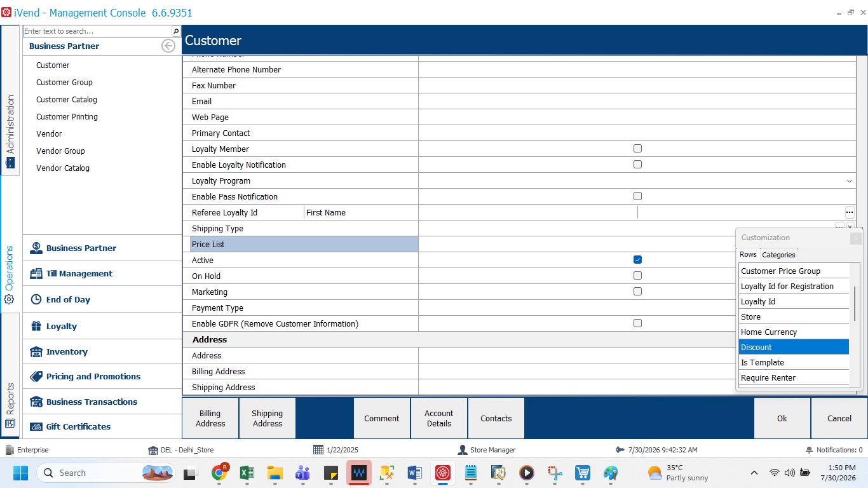Click the Cancel button
Screen dimensions: 868x488
[839, 418]
